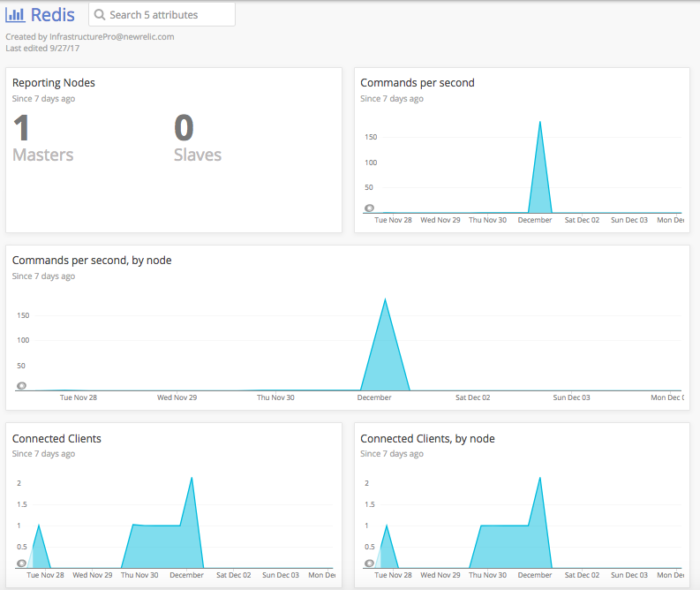
Task: Click the zero marker in Commands per second chart
Action: (x=369, y=208)
